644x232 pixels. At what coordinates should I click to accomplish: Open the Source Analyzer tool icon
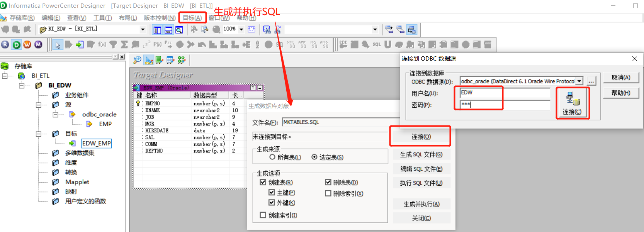point(137,60)
